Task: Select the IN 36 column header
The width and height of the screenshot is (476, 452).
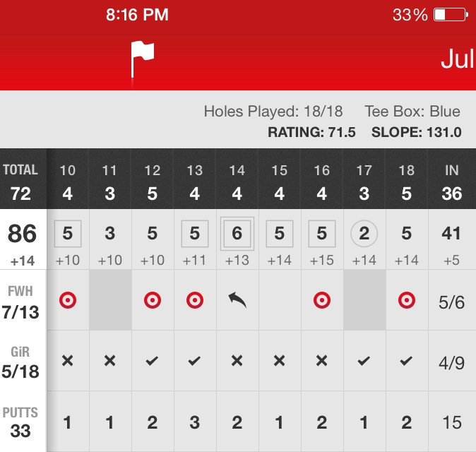Action: point(452,181)
